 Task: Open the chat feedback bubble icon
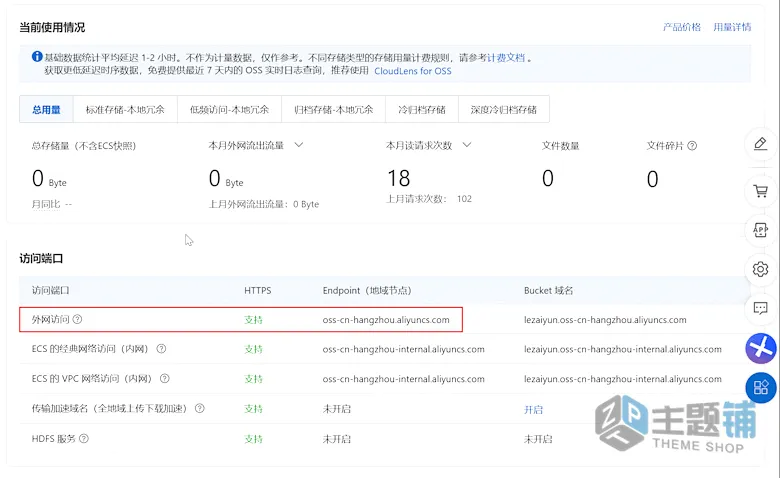click(760, 308)
